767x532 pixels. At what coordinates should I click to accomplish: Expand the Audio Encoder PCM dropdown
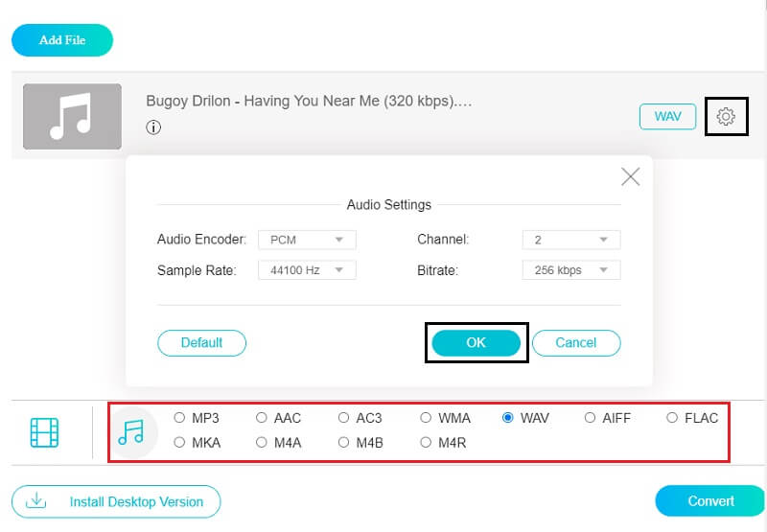[x=307, y=240]
